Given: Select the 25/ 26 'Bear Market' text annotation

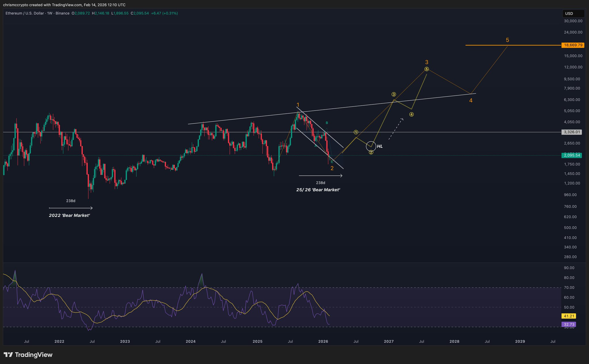Looking at the screenshot, I should coord(318,190).
